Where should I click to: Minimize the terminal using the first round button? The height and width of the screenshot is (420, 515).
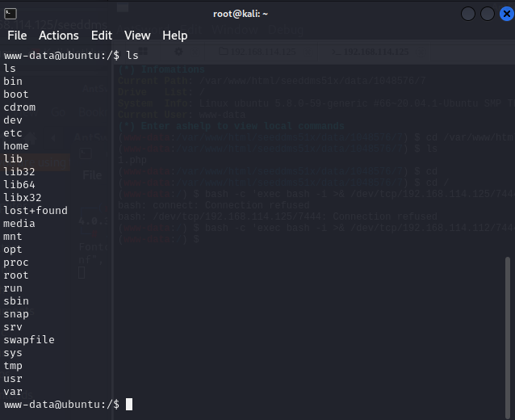pyautogui.click(x=468, y=14)
